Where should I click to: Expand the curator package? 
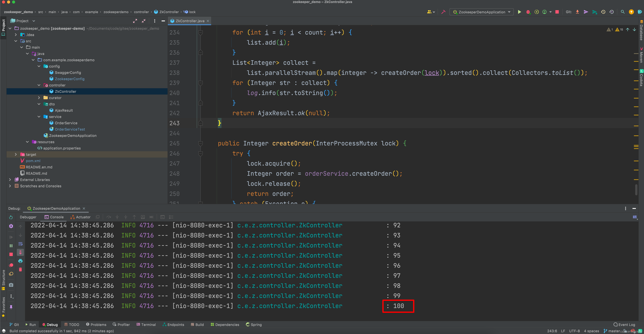click(39, 98)
